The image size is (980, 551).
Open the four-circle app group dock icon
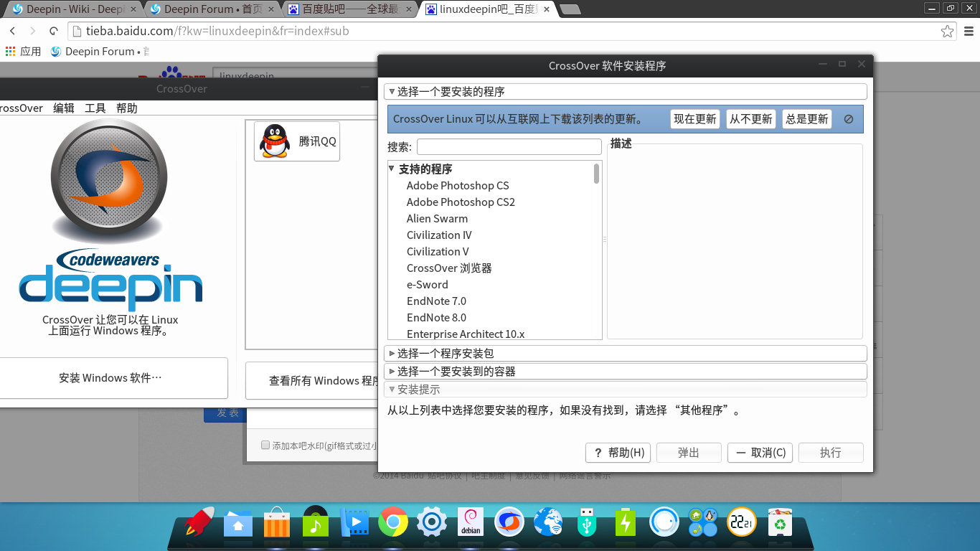(703, 522)
